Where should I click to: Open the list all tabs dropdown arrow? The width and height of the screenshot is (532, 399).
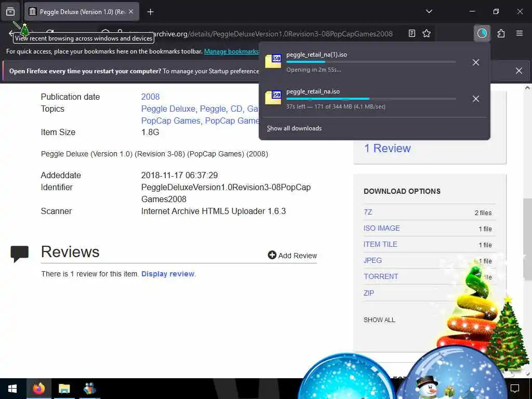click(429, 11)
